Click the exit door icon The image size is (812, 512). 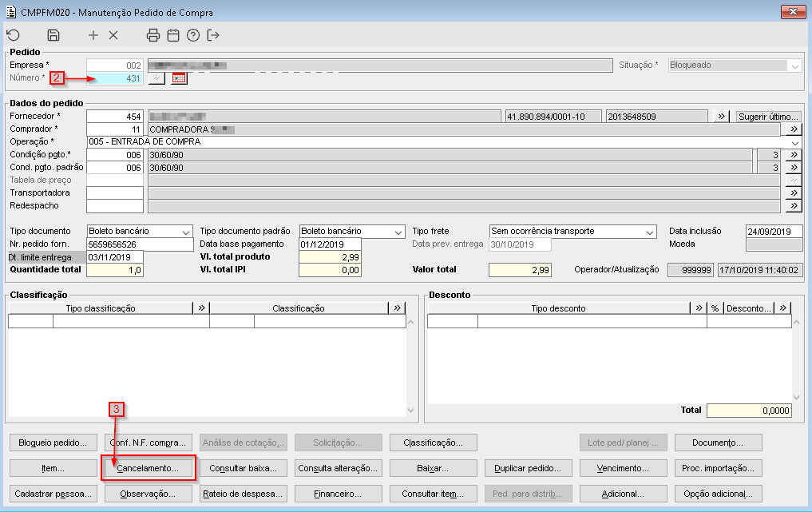coord(213,35)
